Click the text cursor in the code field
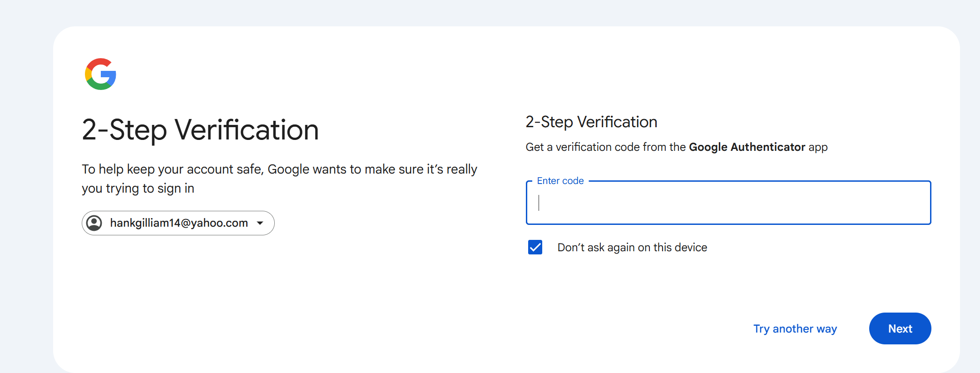 539,203
